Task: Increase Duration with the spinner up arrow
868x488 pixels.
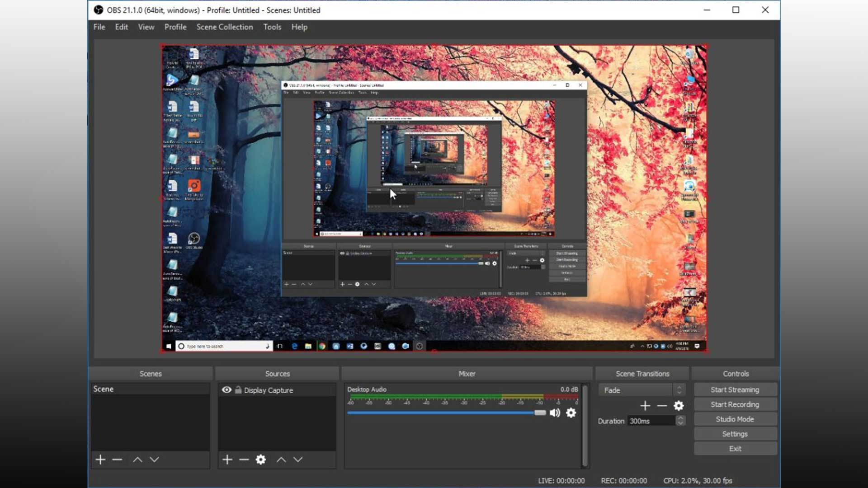Action: [x=680, y=418]
